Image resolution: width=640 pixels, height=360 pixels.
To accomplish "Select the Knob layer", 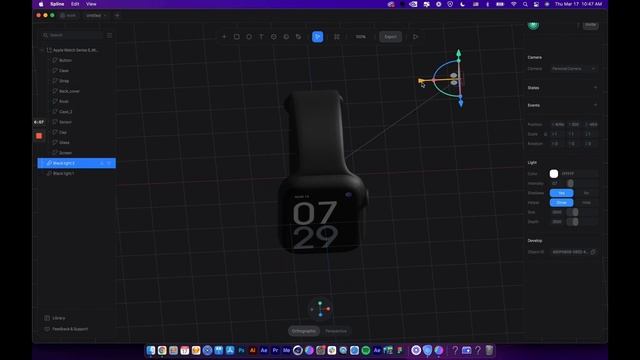I will [x=64, y=101].
